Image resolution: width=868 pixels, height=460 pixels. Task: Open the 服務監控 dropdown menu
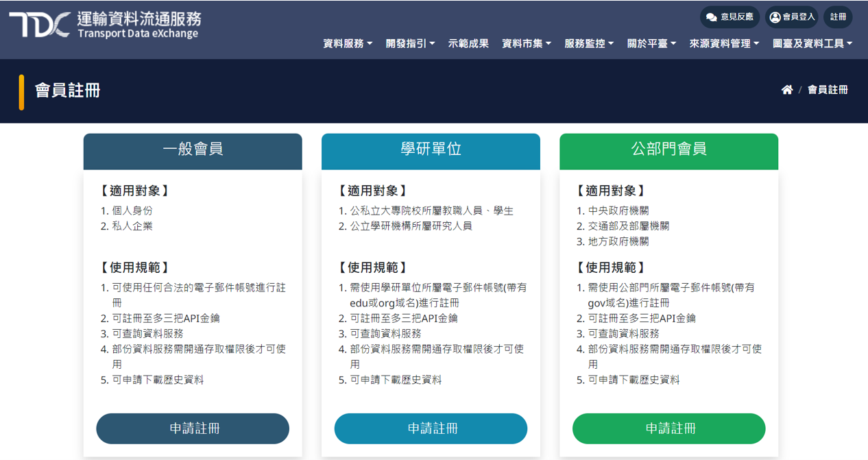click(589, 43)
